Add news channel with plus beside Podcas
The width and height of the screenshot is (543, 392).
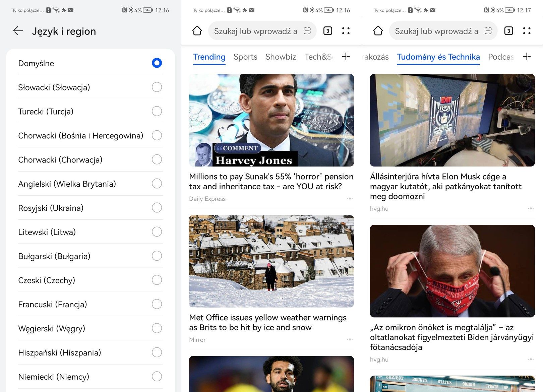click(527, 57)
